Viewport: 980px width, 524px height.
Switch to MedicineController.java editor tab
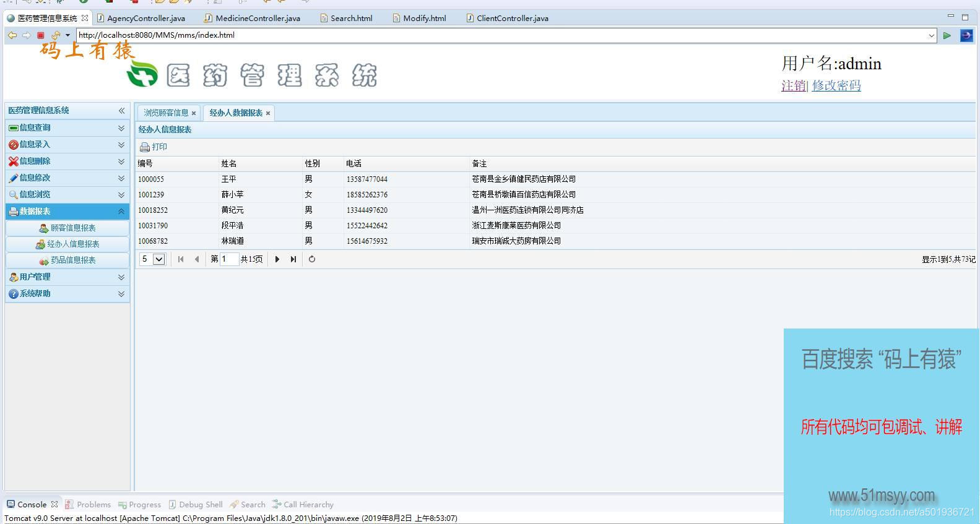pyautogui.click(x=253, y=18)
